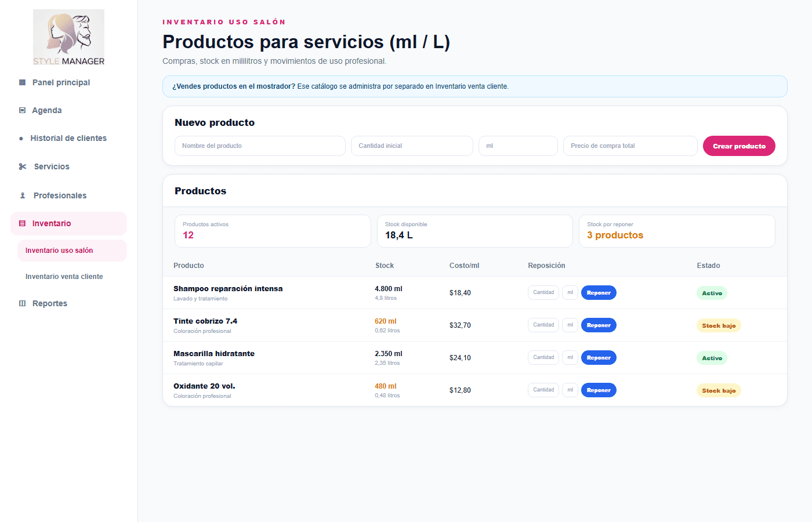This screenshot has height=522, width=812.
Task: Click product name Oxidante 20 vol.
Action: click(x=204, y=386)
